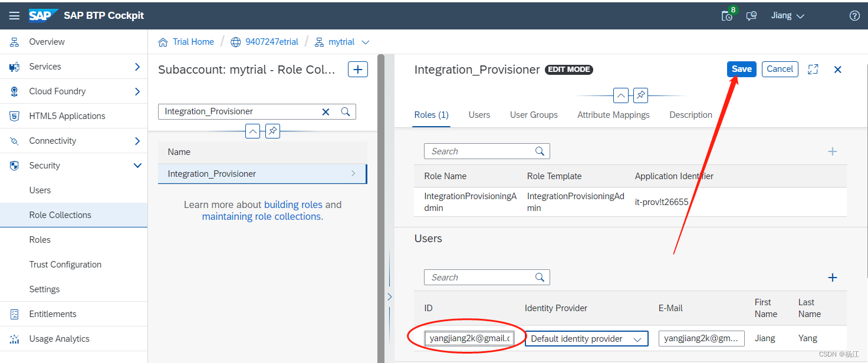Create a new role collection with the plus icon
Viewport: 868px width, 363px height.
point(358,69)
